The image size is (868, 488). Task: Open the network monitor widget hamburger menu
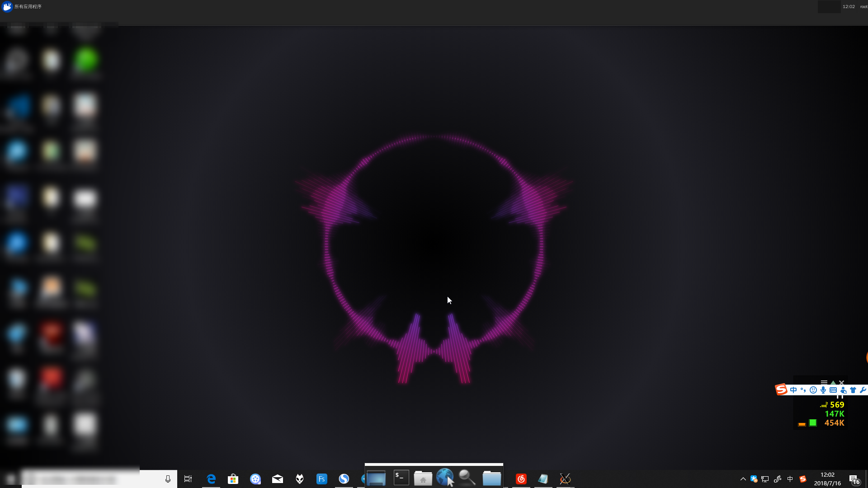pyautogui.click(x=824, y=382)
